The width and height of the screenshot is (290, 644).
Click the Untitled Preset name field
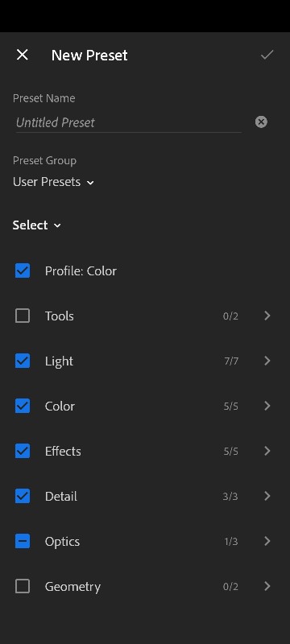pyautogui.click(x=128, y=122)
